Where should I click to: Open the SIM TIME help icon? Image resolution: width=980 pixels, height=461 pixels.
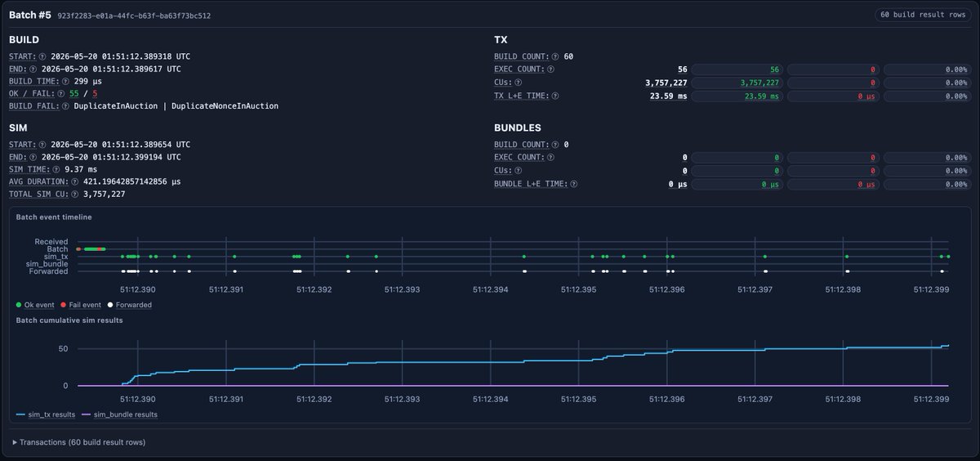point(57,168)
